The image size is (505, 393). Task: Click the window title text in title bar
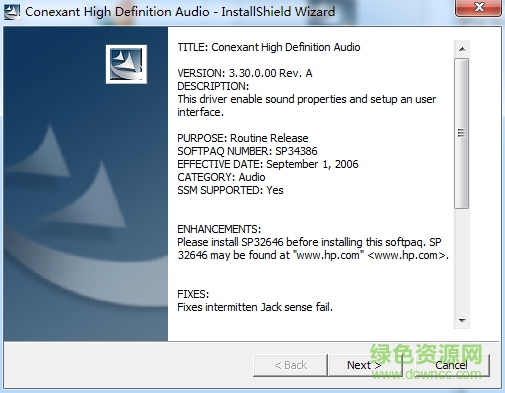(180, 12)
